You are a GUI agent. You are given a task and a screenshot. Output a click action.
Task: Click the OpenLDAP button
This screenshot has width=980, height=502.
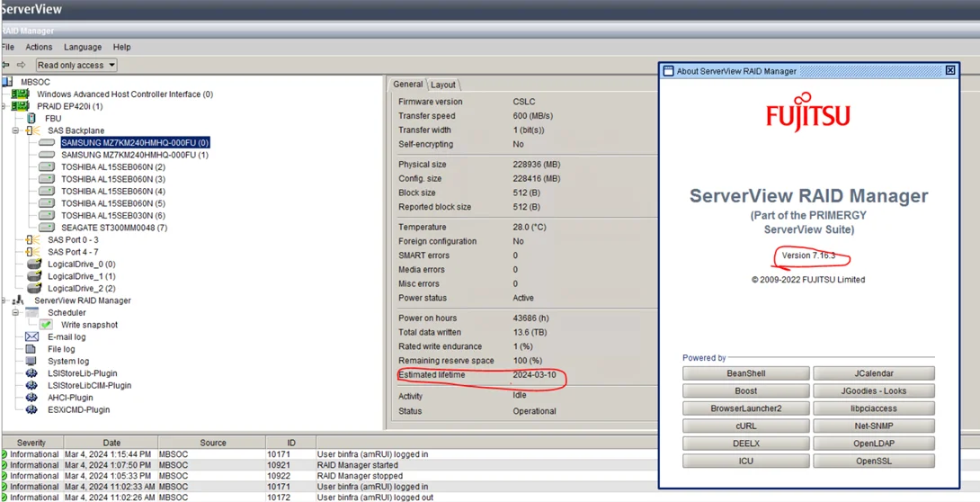pyautogui.click(x=874, y=444)
